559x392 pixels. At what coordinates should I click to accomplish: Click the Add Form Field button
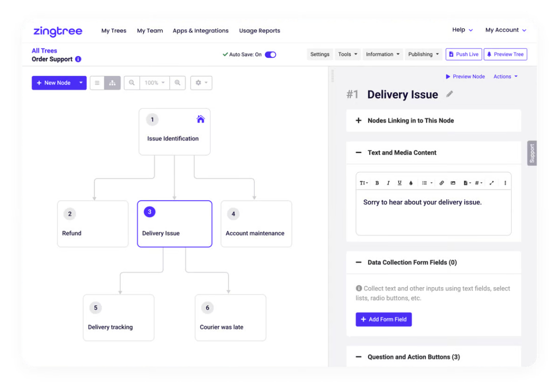coord(384,319)
